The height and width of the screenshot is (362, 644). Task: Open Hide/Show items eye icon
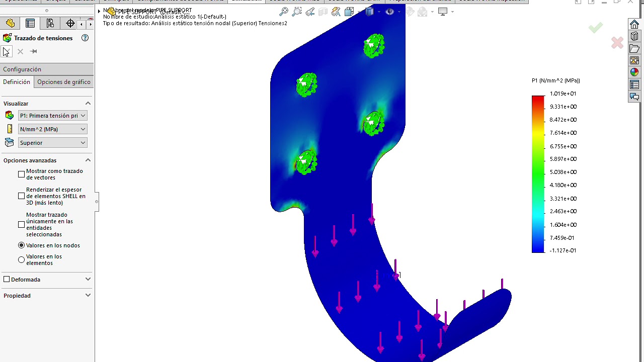click(390, 12)
